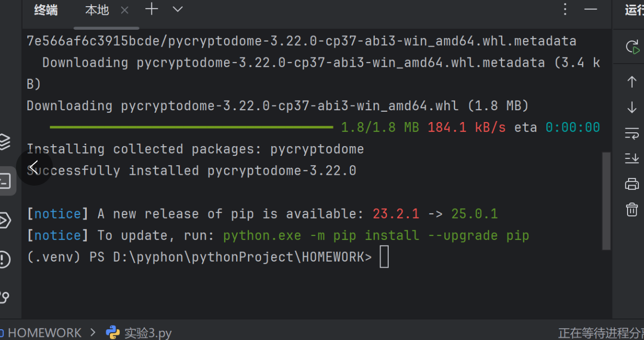This screenshot has height=340, width=644.
Task: Select the 本地 terminal tab
Action: tap(97, 10)
